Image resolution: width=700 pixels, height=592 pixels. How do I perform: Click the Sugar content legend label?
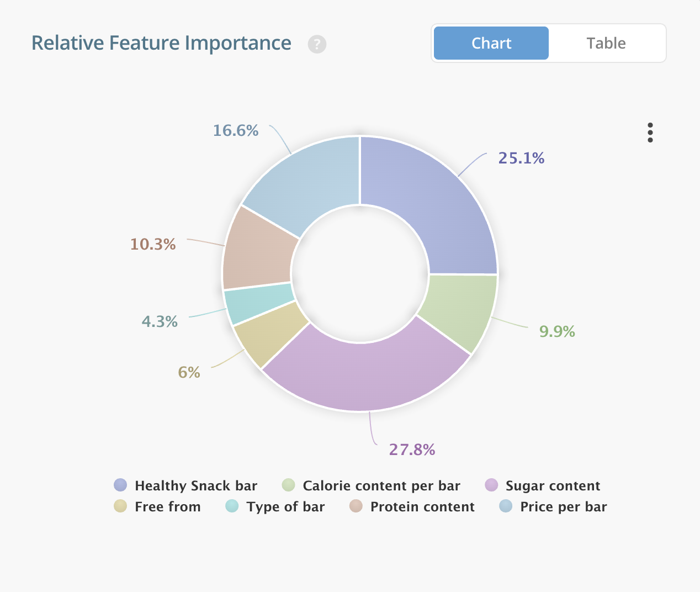[553, 486]
